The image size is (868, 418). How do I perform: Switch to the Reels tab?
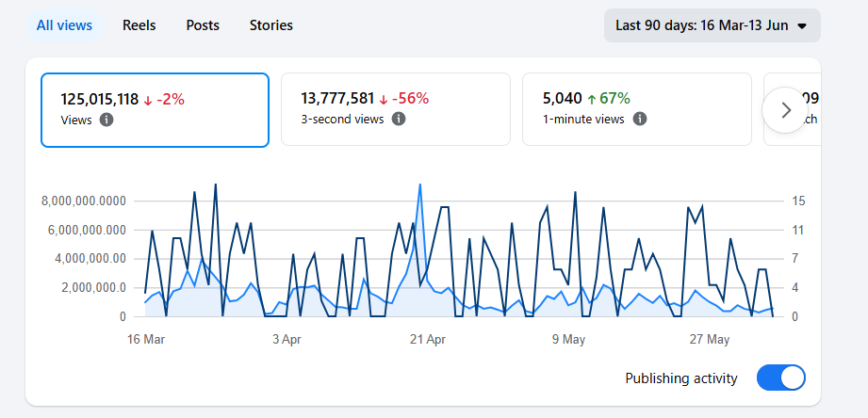click(x=139, y=25)
